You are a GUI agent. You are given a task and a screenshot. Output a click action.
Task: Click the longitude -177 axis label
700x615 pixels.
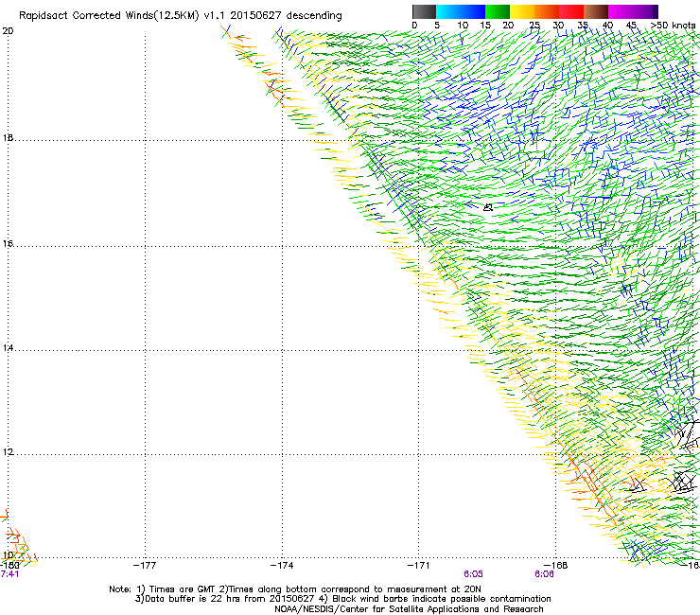pos(145,566)
